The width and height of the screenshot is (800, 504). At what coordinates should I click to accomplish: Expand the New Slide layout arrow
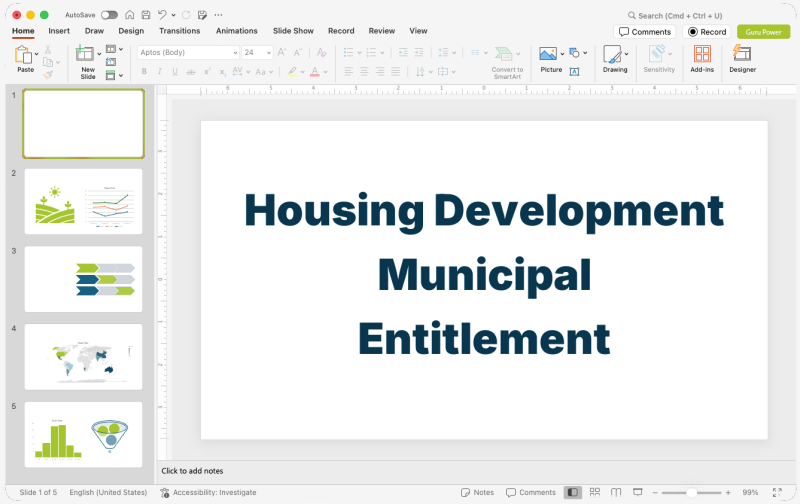click(x=99, y=54)
